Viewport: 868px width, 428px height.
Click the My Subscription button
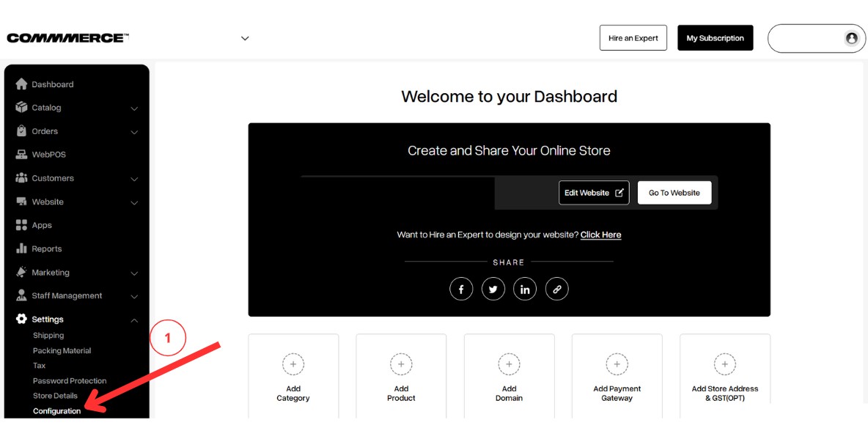716,38
